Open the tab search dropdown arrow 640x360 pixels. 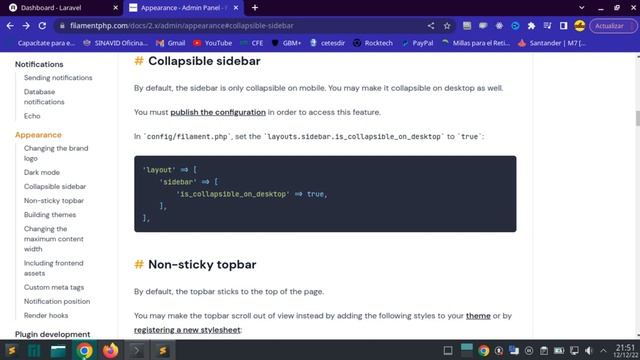tap(582, 8)
